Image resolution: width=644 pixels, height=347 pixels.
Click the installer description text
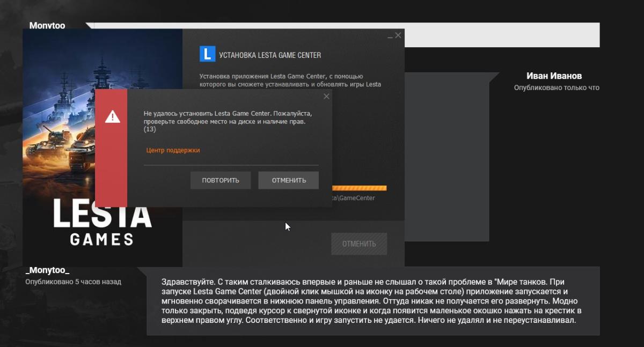pos(290,80)
